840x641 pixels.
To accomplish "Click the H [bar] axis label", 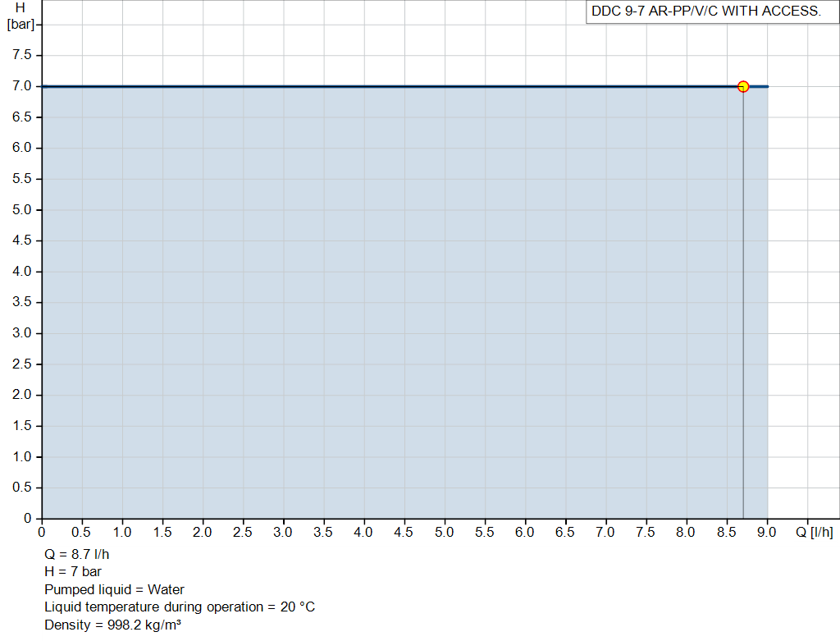I will (22, 16).
